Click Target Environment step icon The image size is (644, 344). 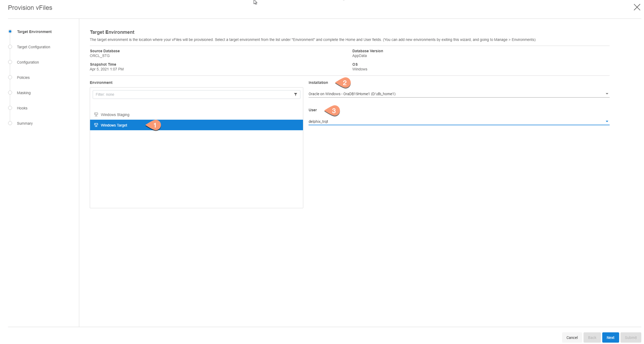(10, 31)
